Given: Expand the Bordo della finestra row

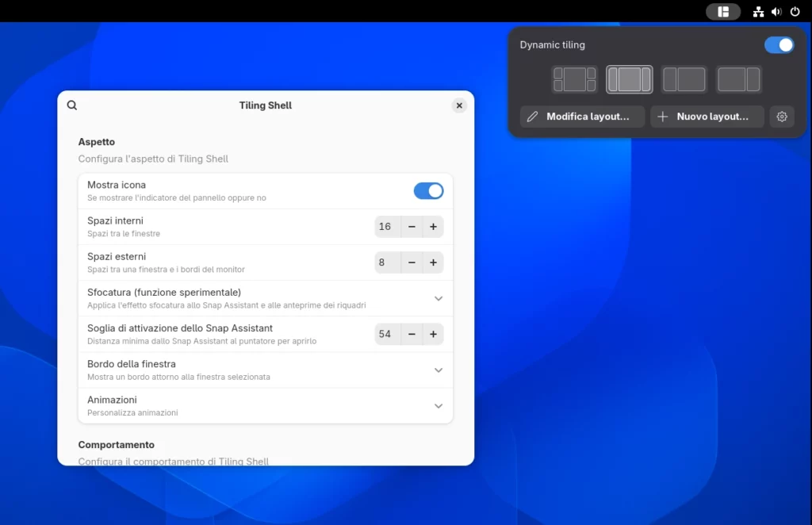Looking at the screenshot, I should click(265, 370).
